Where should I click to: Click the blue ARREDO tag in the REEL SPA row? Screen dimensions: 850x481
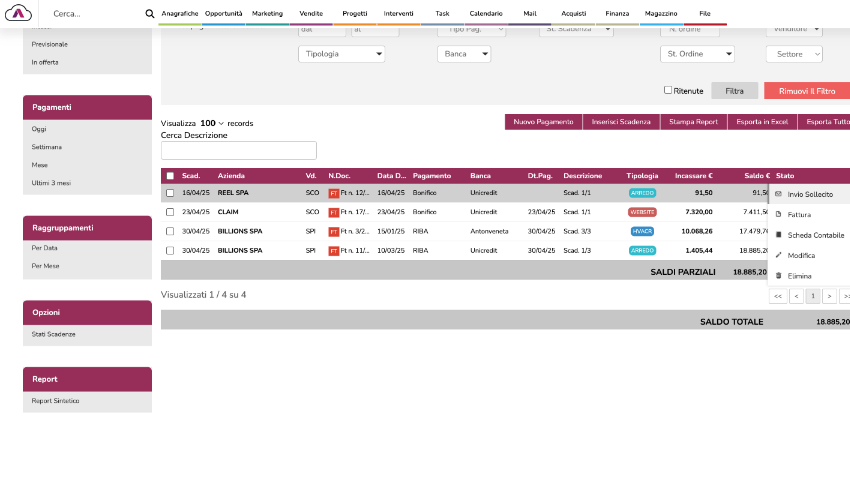coord(642,193)
